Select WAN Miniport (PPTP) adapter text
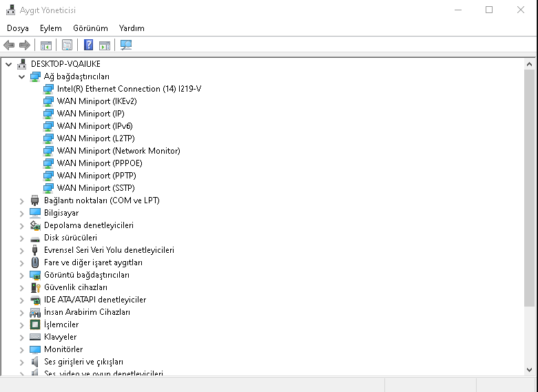This screenshot has height=392, width=538. (96, 176)
